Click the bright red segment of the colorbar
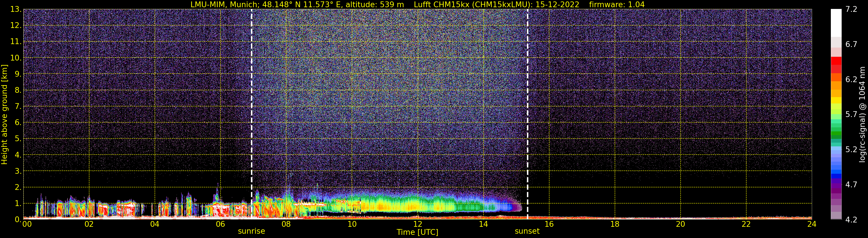The image size is (868, 238). [836, 61]
